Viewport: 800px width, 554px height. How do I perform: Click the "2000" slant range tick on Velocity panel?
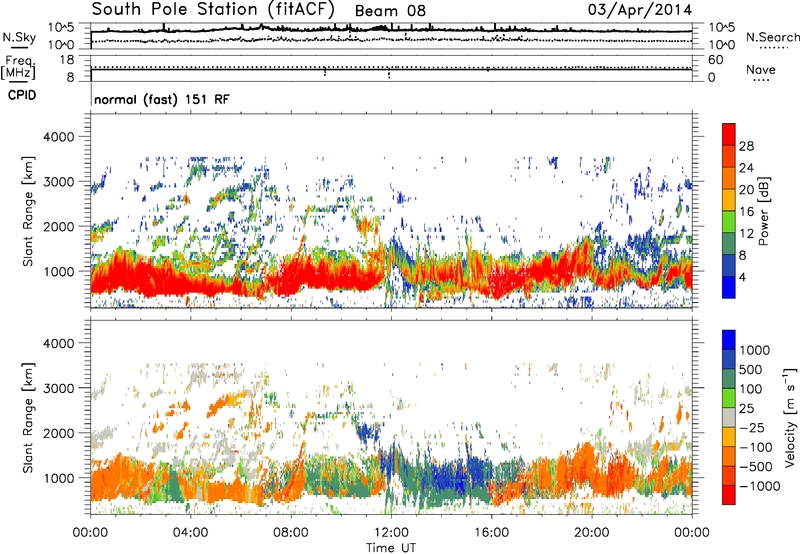tap(58, 433)
